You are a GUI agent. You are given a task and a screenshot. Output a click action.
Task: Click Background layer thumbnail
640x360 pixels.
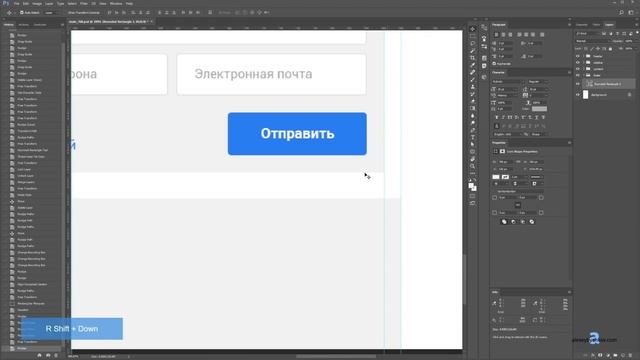(586, 95)
